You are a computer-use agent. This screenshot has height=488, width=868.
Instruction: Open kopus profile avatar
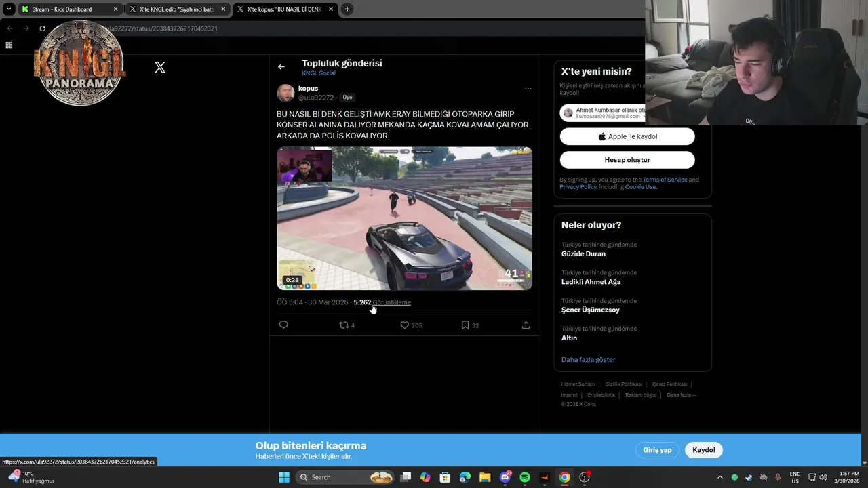pyautogui.click(x=285, y=93)
